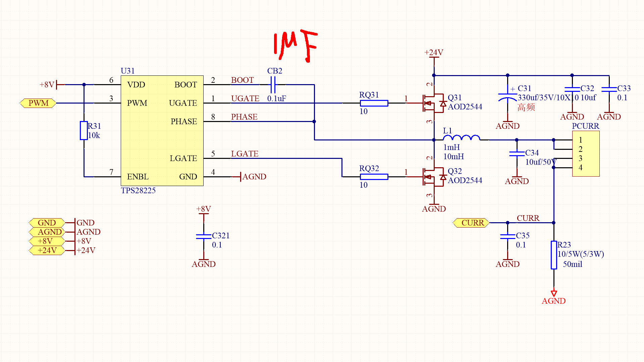
Task: Select gate resistor RQ31 symbol
Action: (x=374, y=103)
